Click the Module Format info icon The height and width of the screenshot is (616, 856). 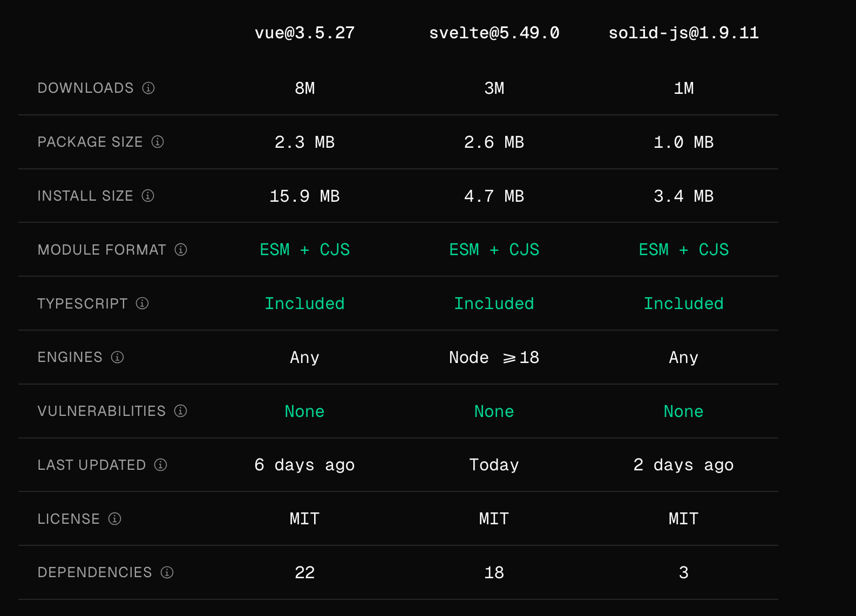point(181,250)
